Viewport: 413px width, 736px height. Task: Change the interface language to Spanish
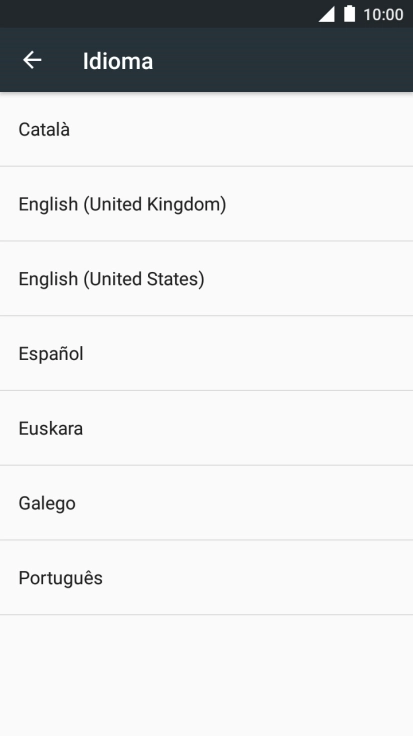pos(206,353)
